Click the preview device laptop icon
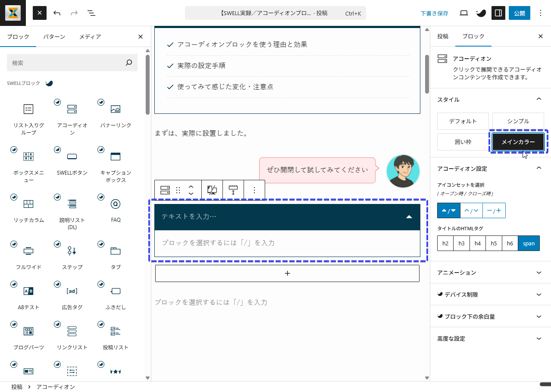The width and height of the screenshot is (551, 392). (464, 13)
